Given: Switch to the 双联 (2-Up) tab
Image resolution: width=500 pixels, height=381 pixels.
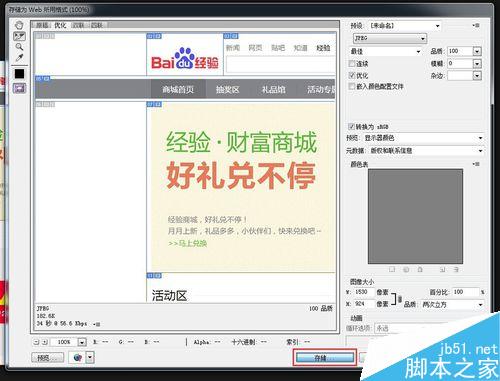Looking at the screenshot, I should [x=79, y=25].
